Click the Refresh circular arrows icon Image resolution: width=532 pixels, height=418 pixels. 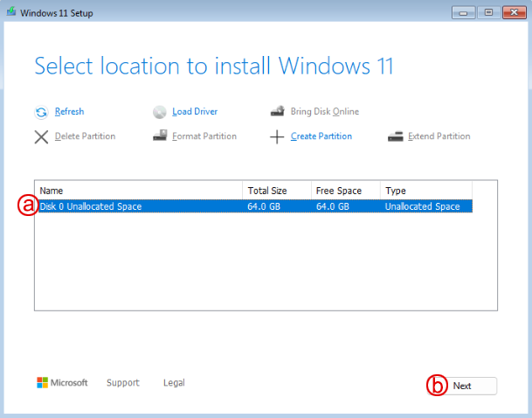(41, 112)
